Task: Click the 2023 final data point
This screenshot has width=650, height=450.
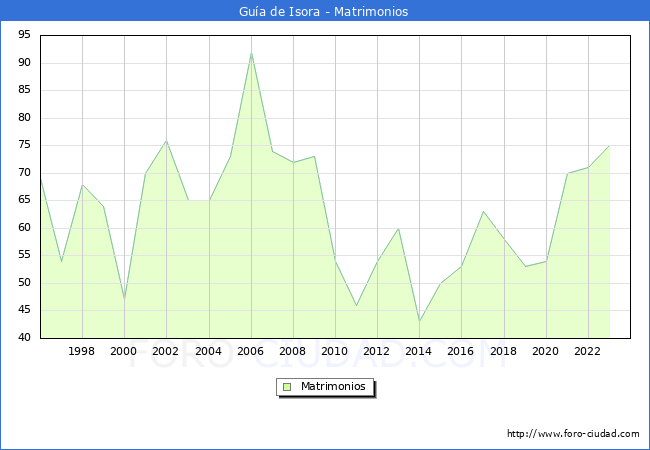Action: [x=609, y=145]
